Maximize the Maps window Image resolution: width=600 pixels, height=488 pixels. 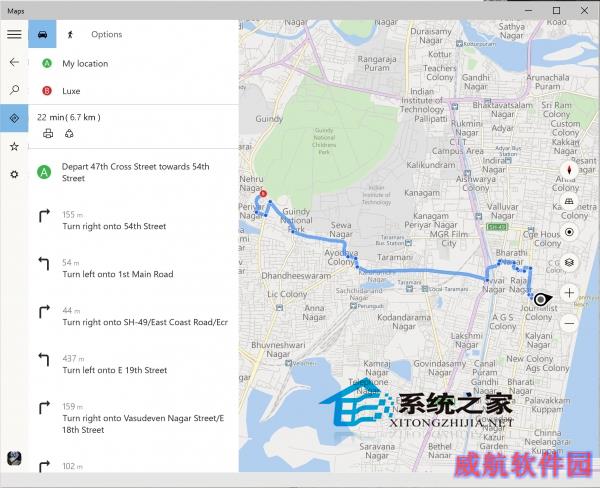pyautogui.click(x=557, y=11)
